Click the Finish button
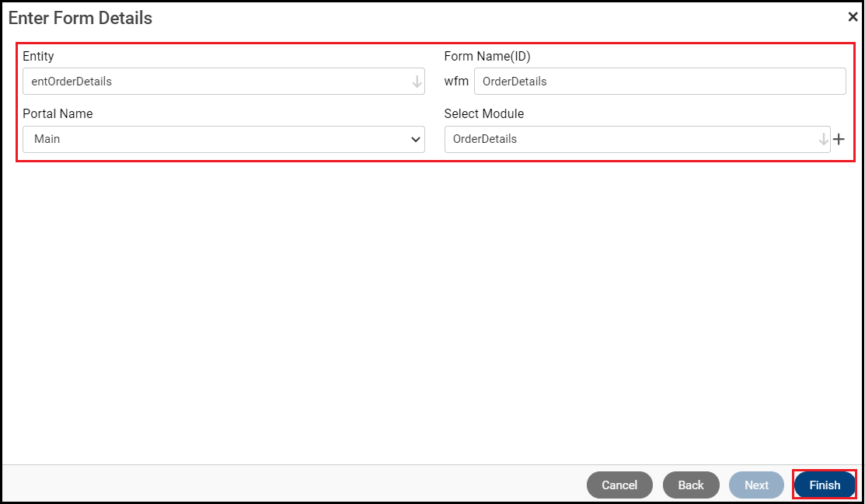 pyautogui.click(x=824, y=484)
